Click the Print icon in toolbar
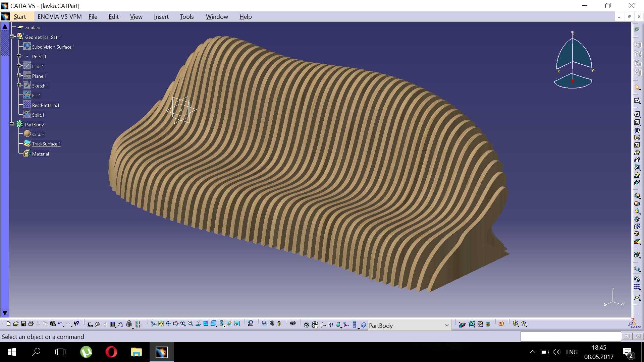Screen dimensions: 644x362 pyautogui.click(x=31, y=324)
